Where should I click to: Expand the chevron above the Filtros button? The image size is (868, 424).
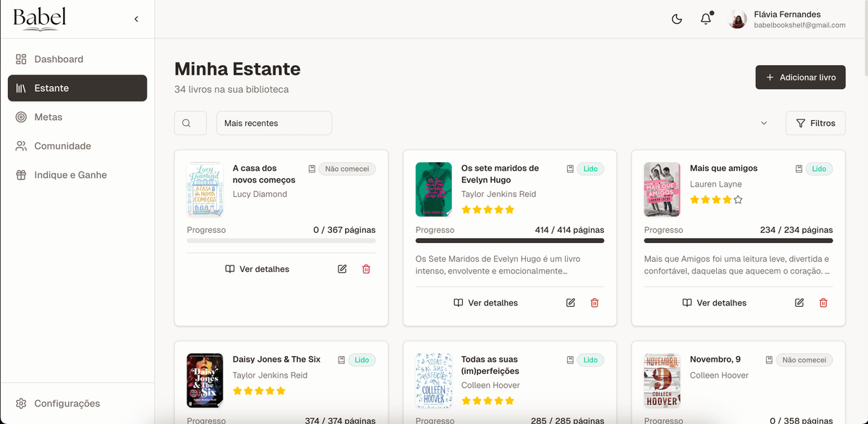click(764, 123)
